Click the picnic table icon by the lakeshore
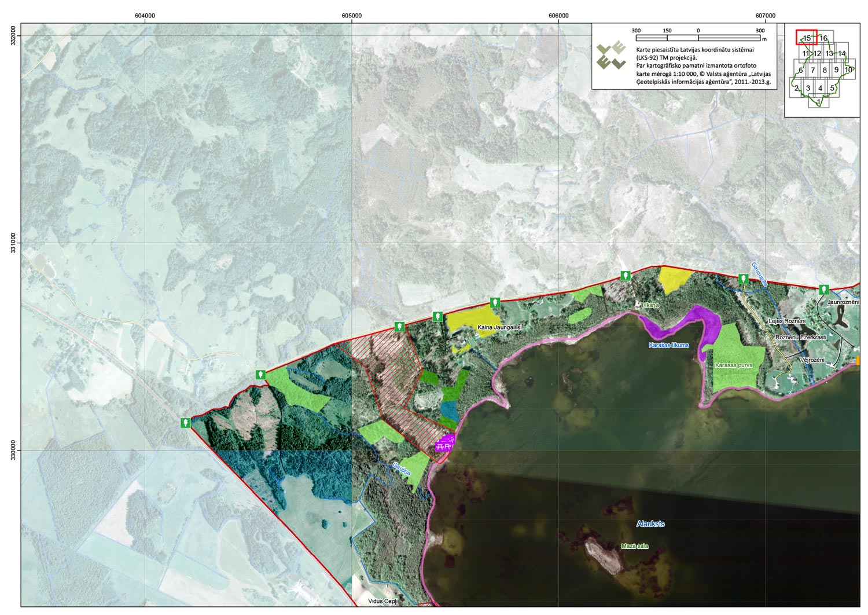 (446, 443)
